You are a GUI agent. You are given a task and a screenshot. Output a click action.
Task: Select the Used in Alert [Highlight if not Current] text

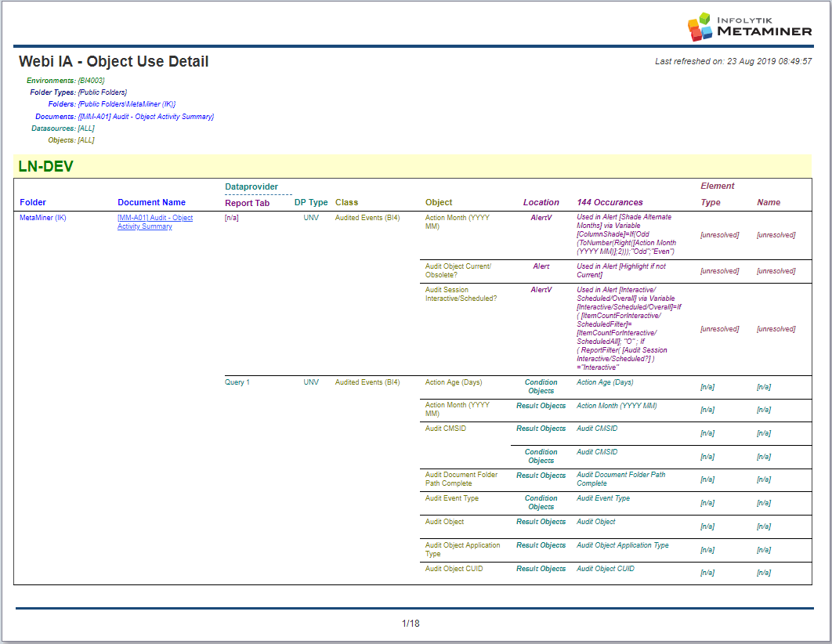[x=621, y=270]
